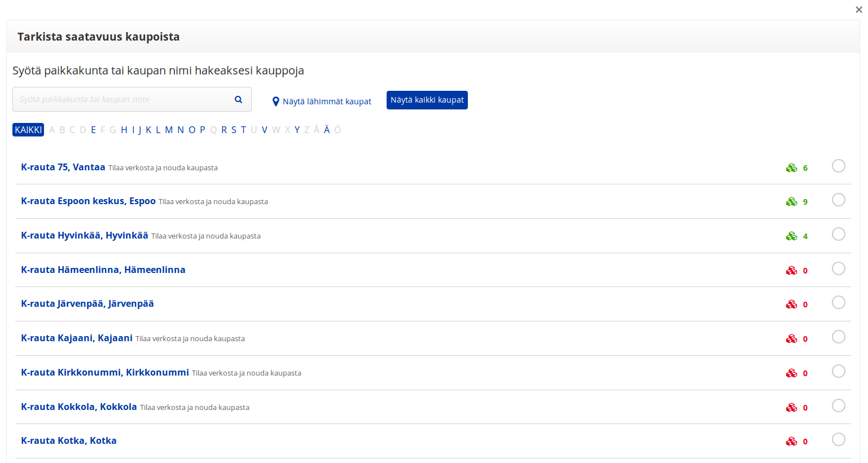Select the K-rauta Kokkola radio button
Screen dimensions: 868x463
839,405
